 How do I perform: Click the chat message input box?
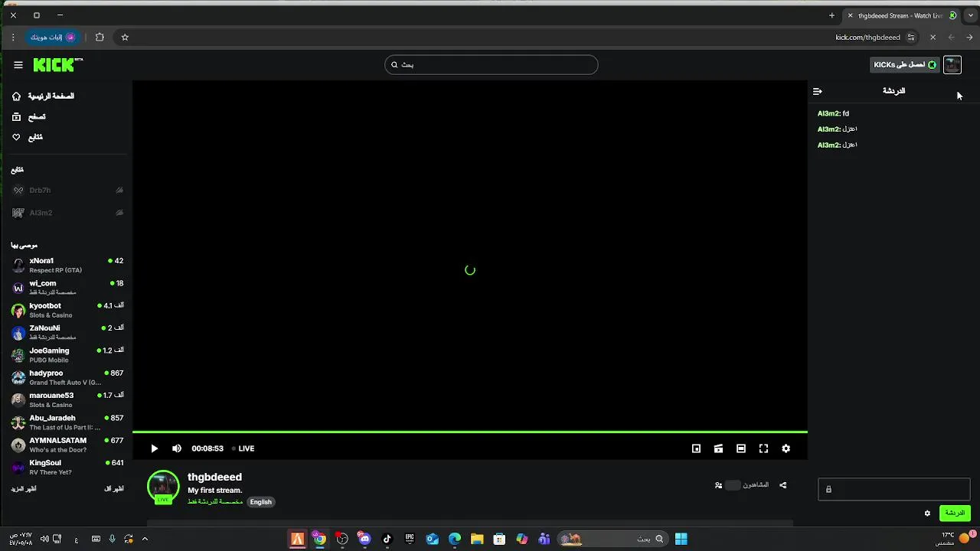(893, 489)
